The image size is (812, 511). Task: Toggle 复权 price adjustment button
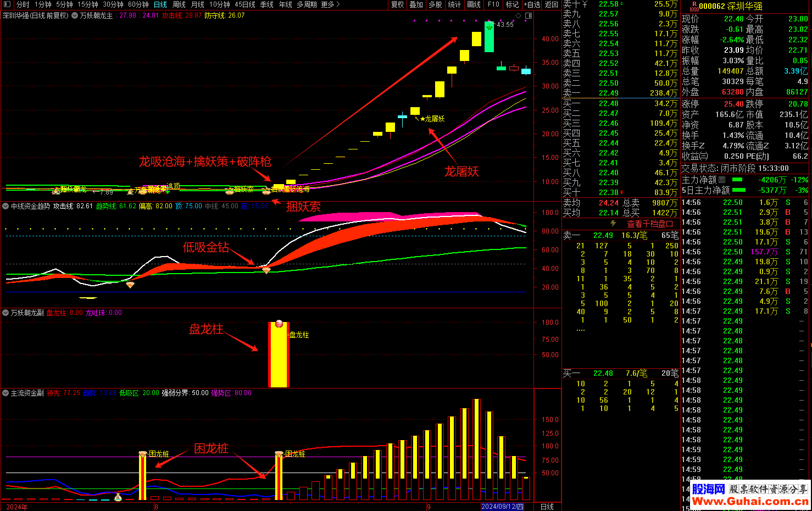(397, 4)
